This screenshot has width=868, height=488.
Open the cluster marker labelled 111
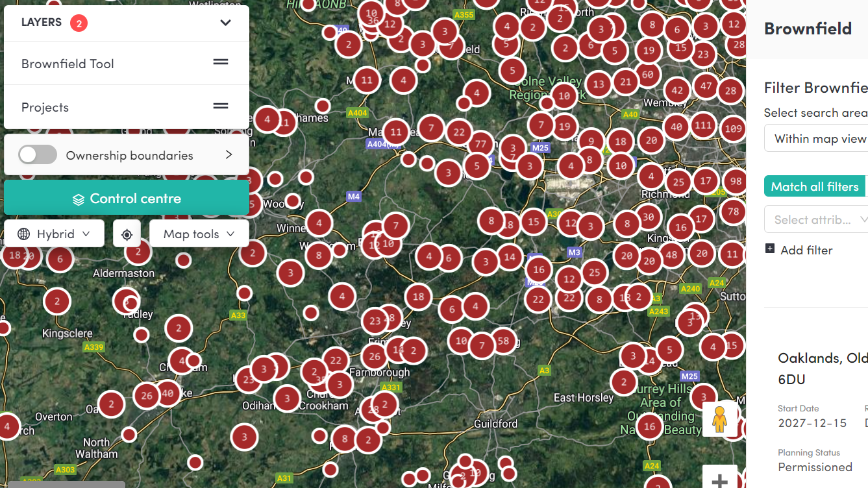click(x=703, y=125)
